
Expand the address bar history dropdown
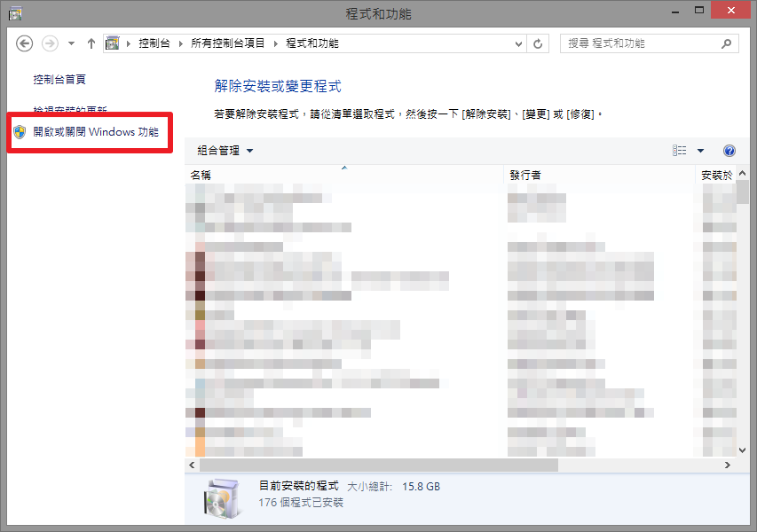(518, 43)
